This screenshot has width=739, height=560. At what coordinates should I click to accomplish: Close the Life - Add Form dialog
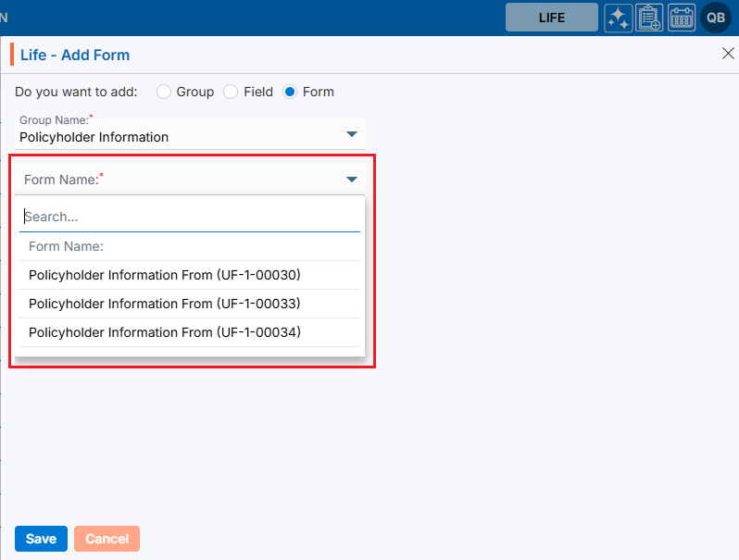click(x=728, y=54)
